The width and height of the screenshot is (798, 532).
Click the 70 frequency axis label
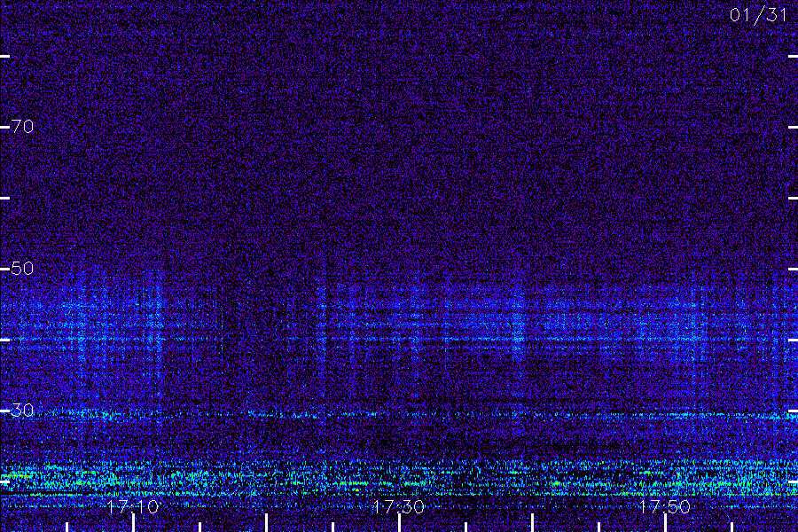click(22, 126)
